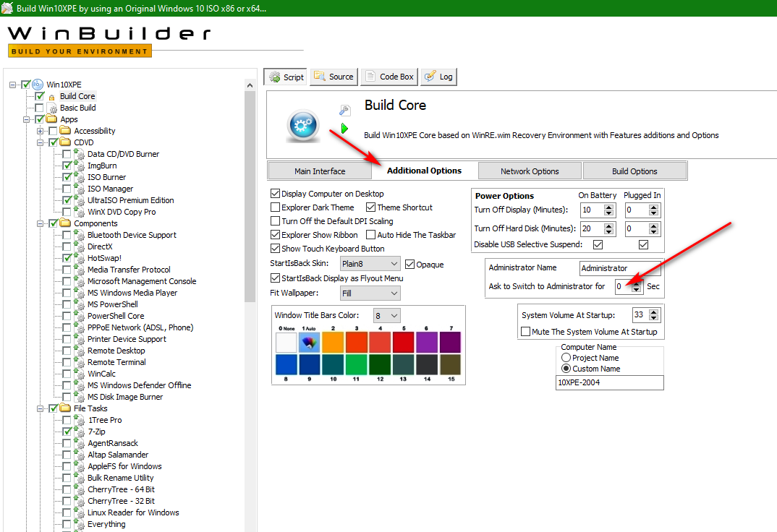This screenshot has height=532, width=777.
Task: Toggle the Opaque checkbox
Action: point(409,265)
